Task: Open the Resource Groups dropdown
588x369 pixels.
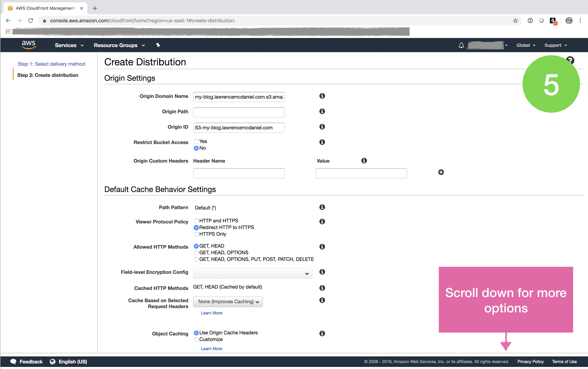Action: [119, 45]
